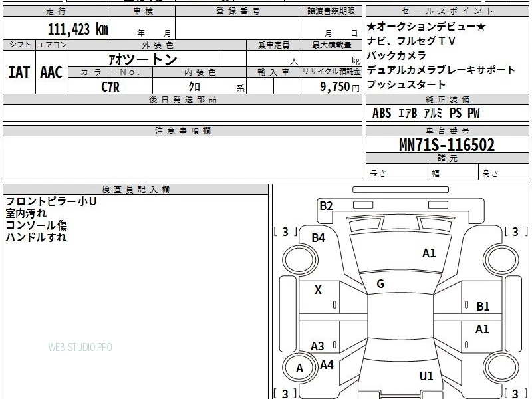Select the A3 damage mark
The width and height of the screenshot is (532, 399).
pos(318,346)
